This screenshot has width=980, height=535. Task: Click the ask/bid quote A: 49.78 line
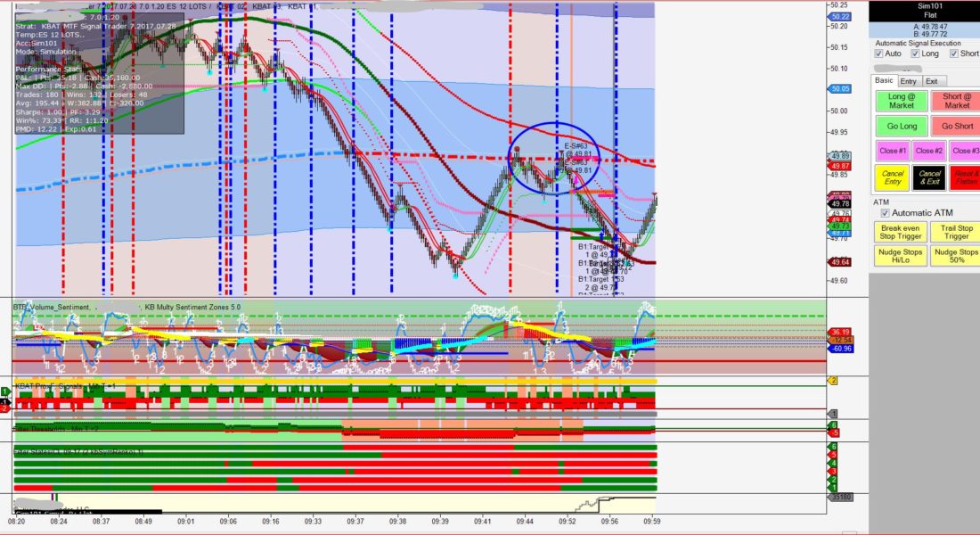click(x=930, y=27)
